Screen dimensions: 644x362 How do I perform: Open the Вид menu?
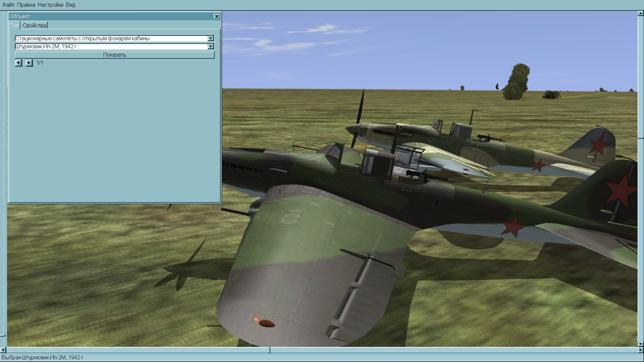pyautogui.click(x=70, y=5)
